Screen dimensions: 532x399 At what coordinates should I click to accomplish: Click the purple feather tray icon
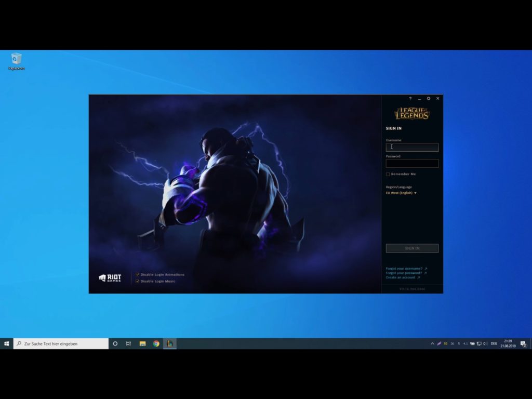pyautogui.click(x=439, y=343)
